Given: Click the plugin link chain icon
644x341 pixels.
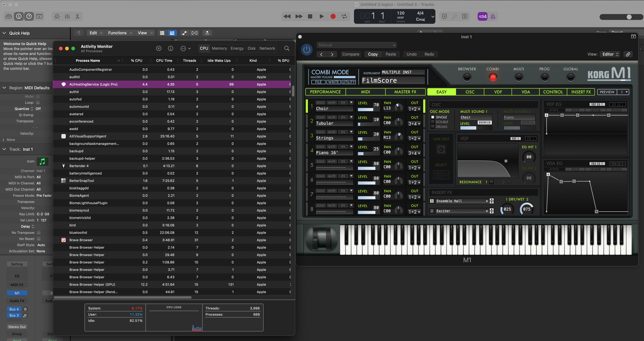Looking at the screenshot, I should pos(628,54).
